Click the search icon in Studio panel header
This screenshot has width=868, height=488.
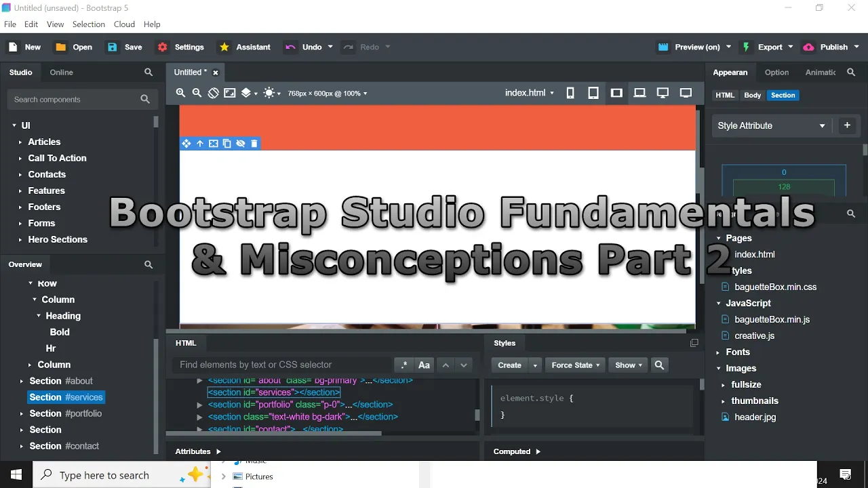click(x=149, y=73)
